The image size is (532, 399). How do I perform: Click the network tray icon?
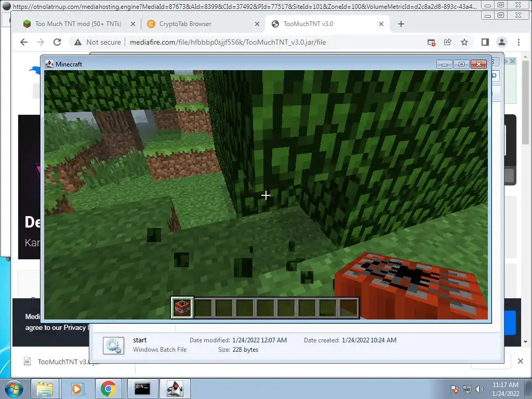point(467,389)
